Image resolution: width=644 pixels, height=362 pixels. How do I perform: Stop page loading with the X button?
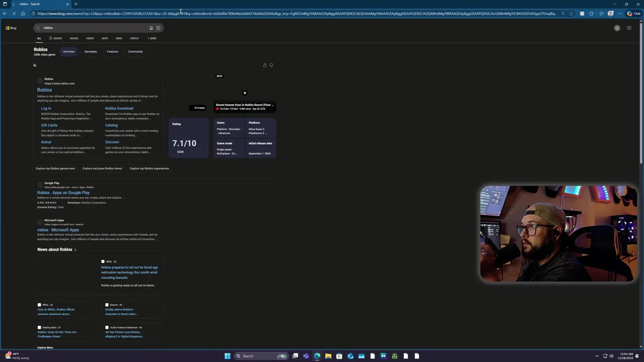(x=14, y=14)
